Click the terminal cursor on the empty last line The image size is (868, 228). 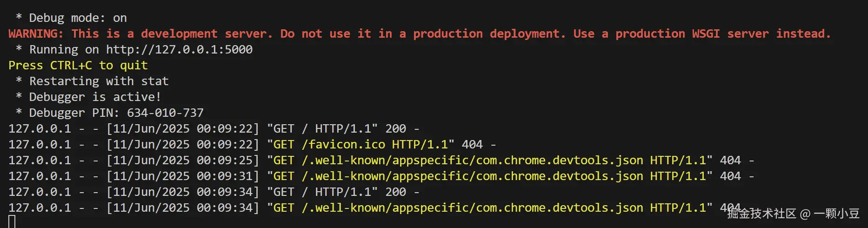coord(12,221)
